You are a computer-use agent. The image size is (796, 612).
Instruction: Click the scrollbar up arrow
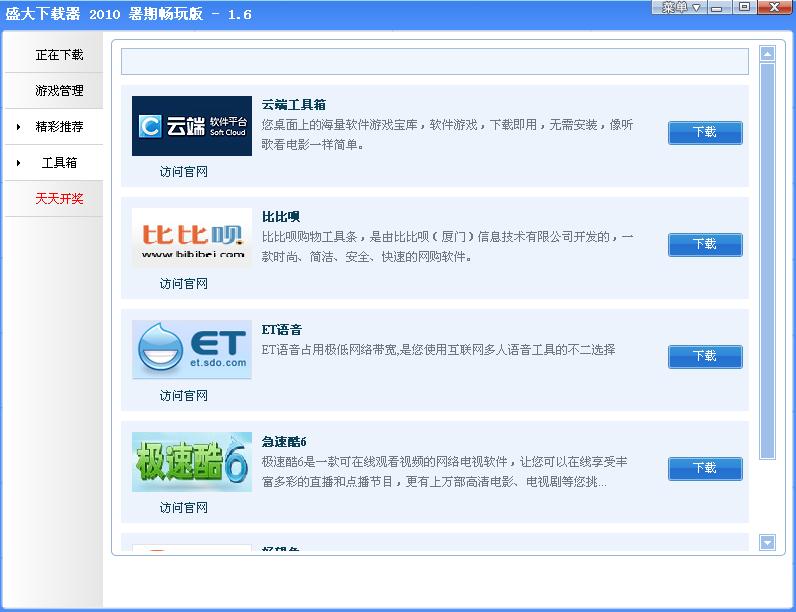tap(768, 53)
